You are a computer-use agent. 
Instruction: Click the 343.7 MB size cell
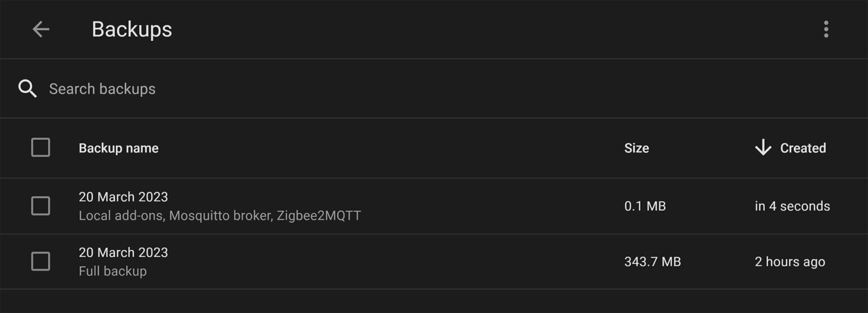[x=652, y=262]
